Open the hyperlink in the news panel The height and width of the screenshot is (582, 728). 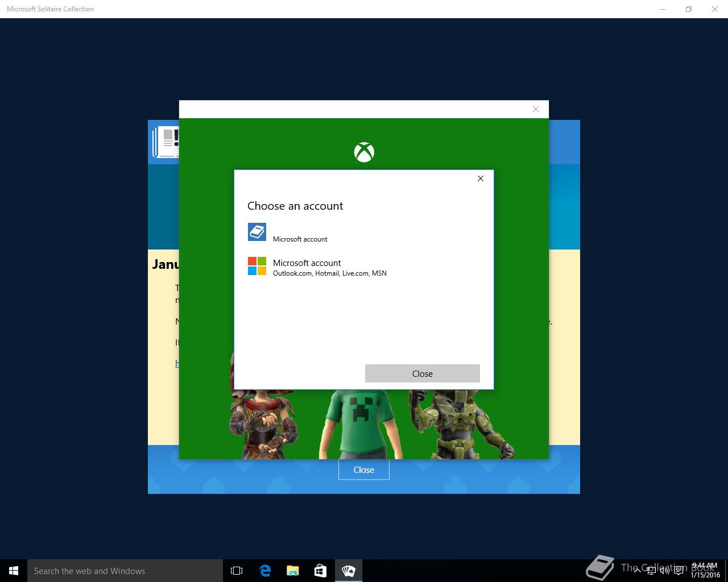click(x=177, y=363)
